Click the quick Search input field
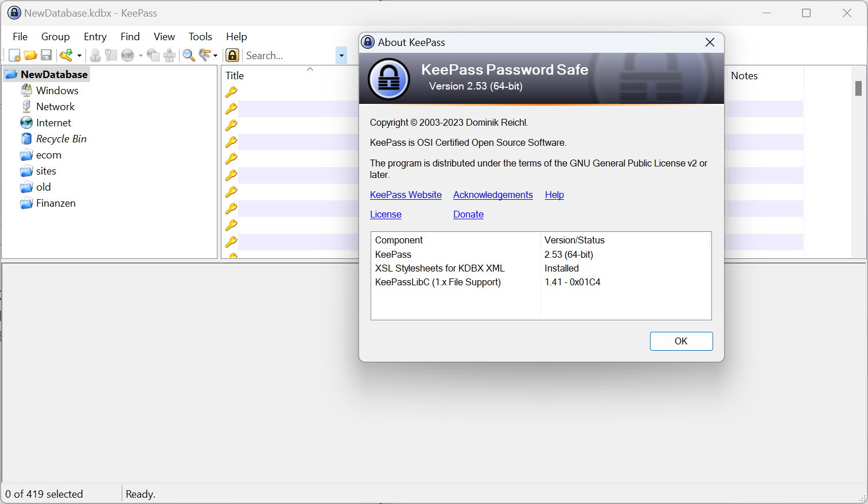The height and width of the screenshot is (504, 868). 290,56
